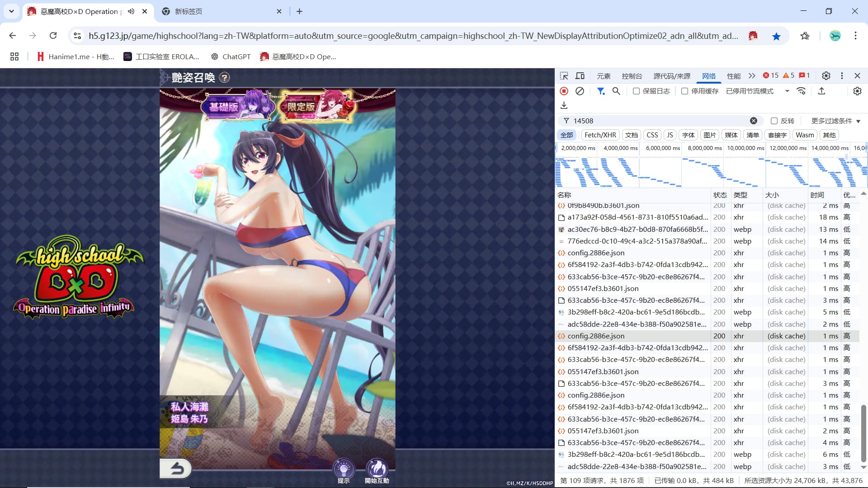Select the a173a92f-058d request row
Viewport: 868px width, 488px height.
point(707,217)
